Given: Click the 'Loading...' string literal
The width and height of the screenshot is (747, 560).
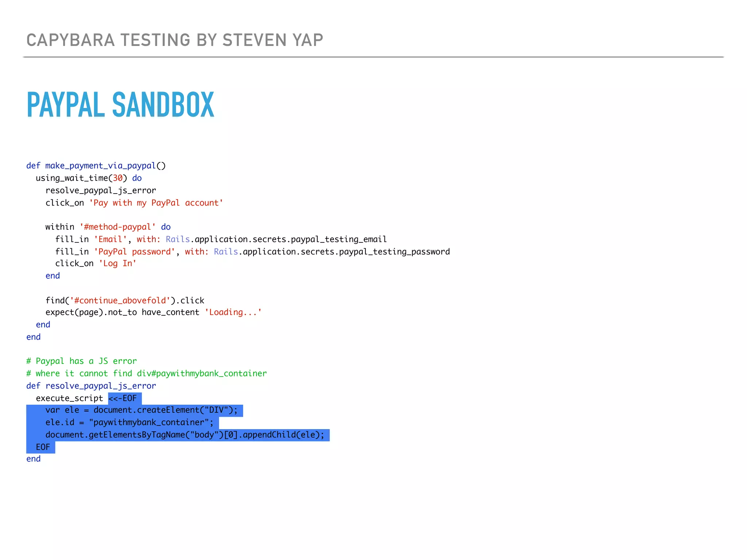Looking at the screenshot, I should point(233,312).
